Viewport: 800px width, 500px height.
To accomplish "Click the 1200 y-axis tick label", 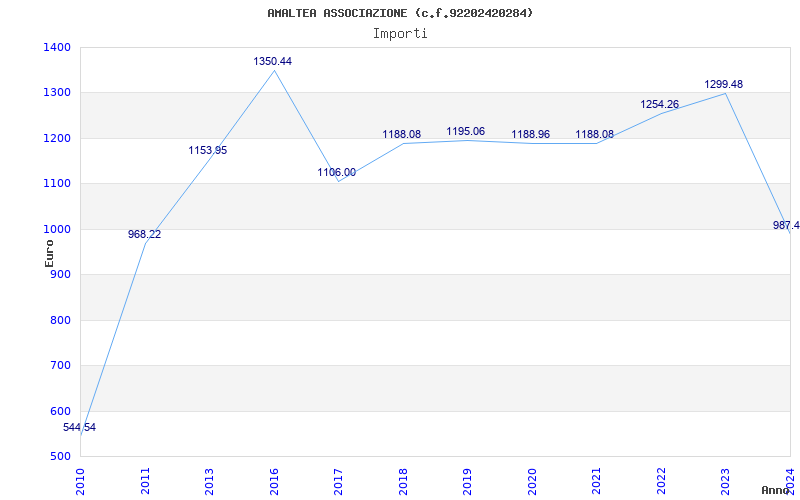I will coord(57,138).
